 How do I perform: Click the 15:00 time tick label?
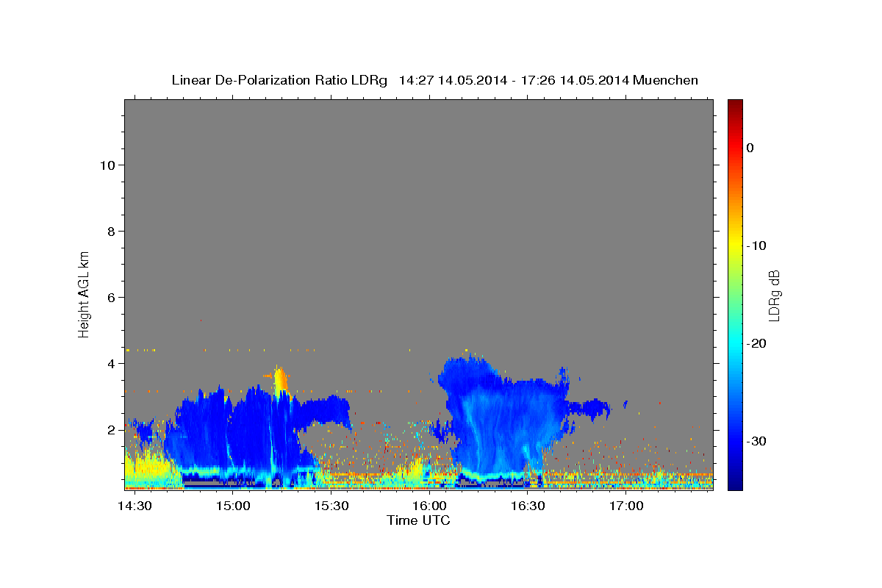click(x=234, y=506)
